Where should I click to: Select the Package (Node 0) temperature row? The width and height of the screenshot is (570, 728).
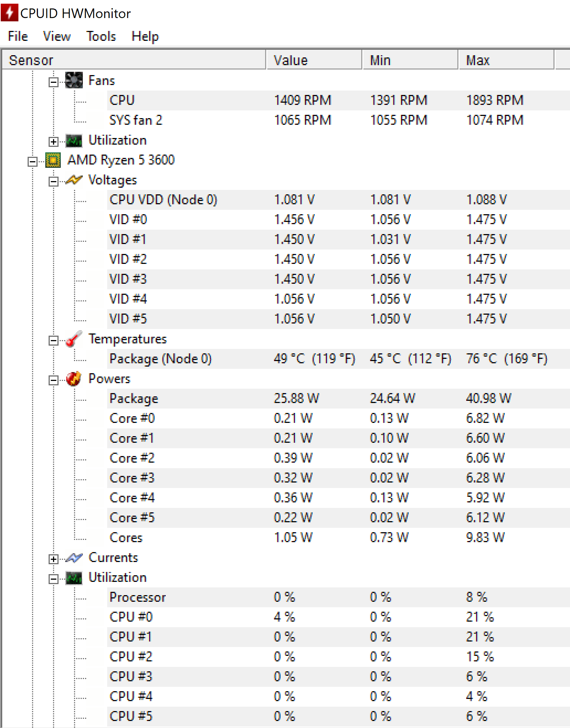(x=338, y=358)
